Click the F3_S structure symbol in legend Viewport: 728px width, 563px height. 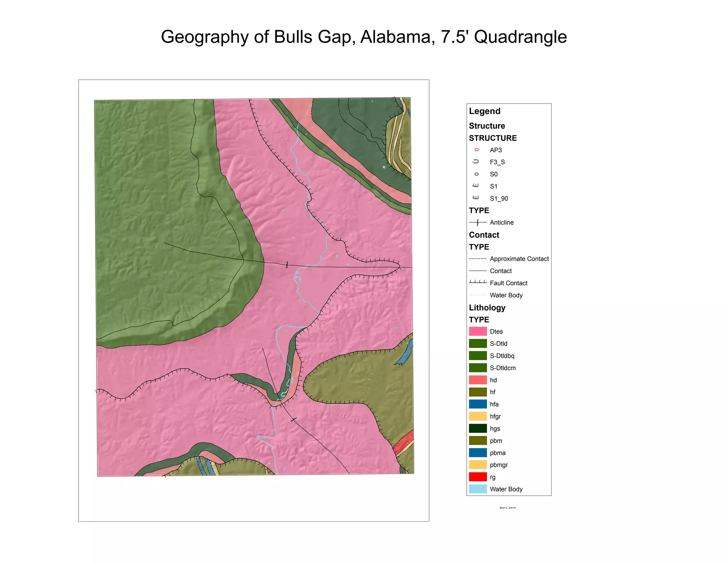[476, 162]
